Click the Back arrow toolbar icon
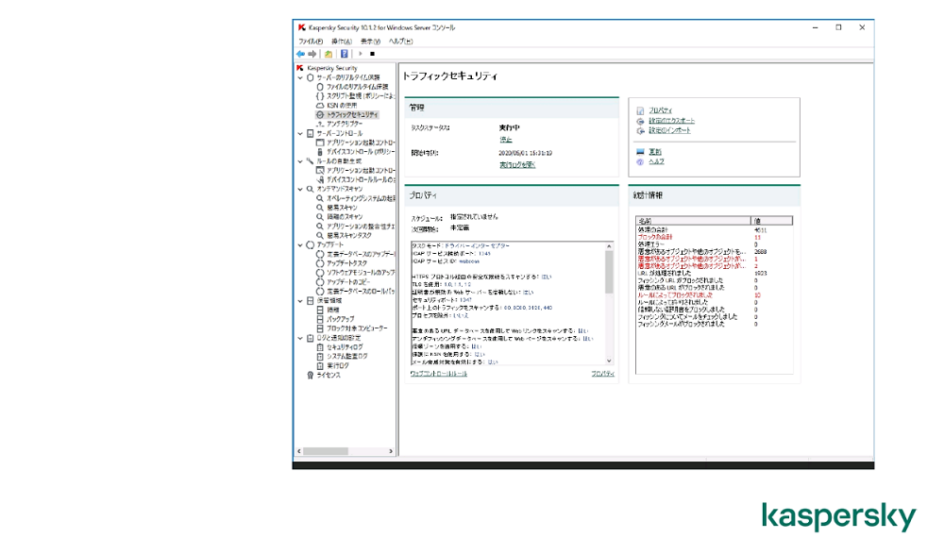944x538 pixels. click(x=300, y=54)
